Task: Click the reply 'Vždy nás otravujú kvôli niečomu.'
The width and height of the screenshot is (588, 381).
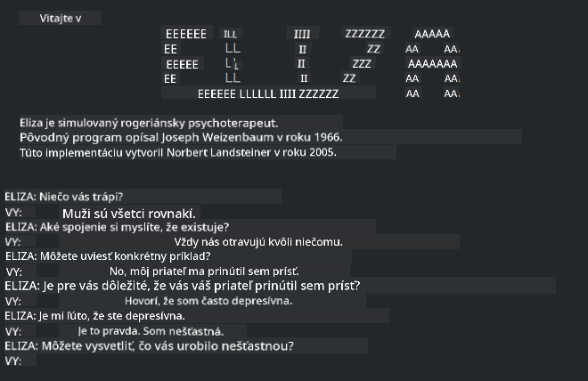Action: pos(257,242)
